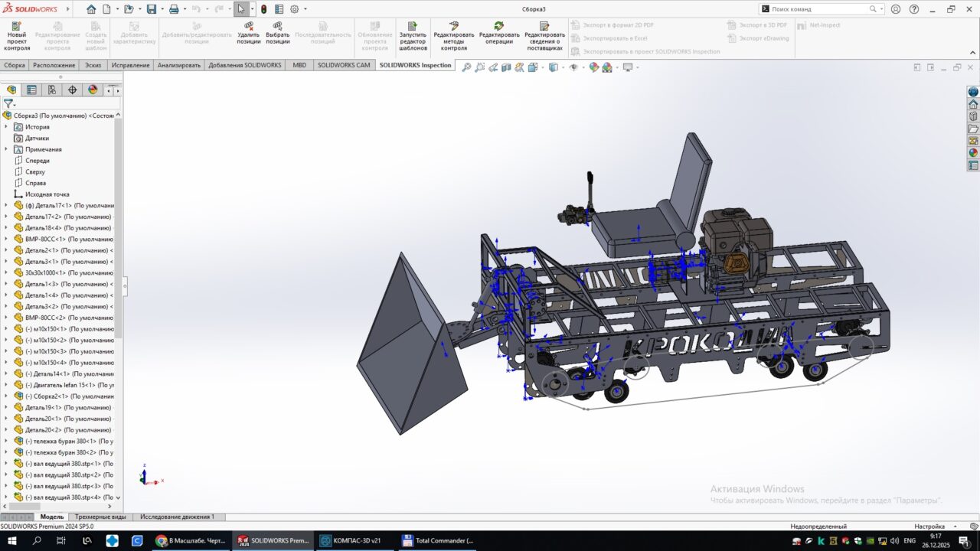
Task: Expand the Примечания folder in the tree
Action: 6,149
